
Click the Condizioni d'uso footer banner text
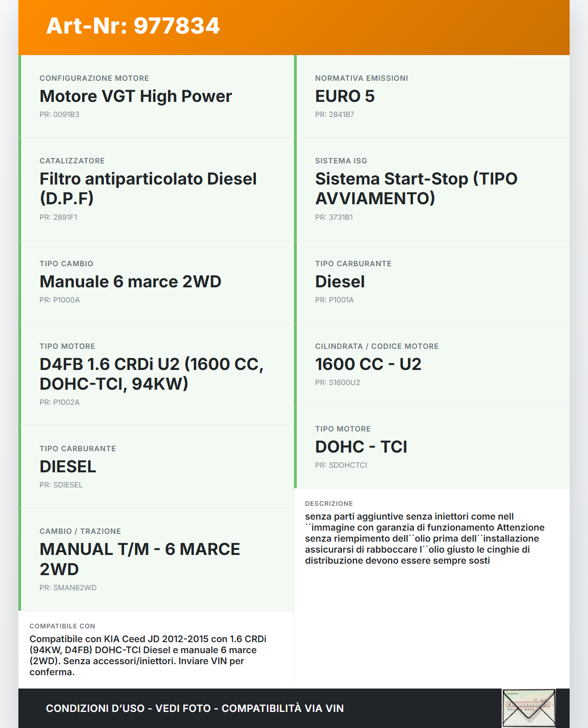pos(195,708)
